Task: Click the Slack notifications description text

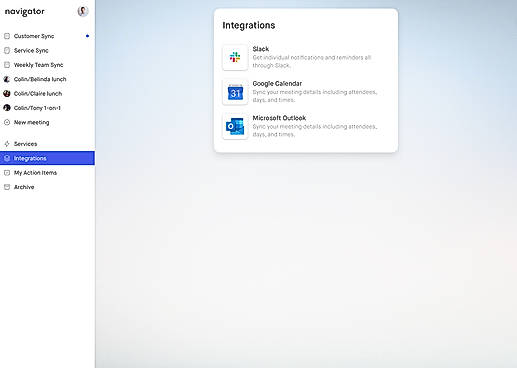Action: (312, 61)
